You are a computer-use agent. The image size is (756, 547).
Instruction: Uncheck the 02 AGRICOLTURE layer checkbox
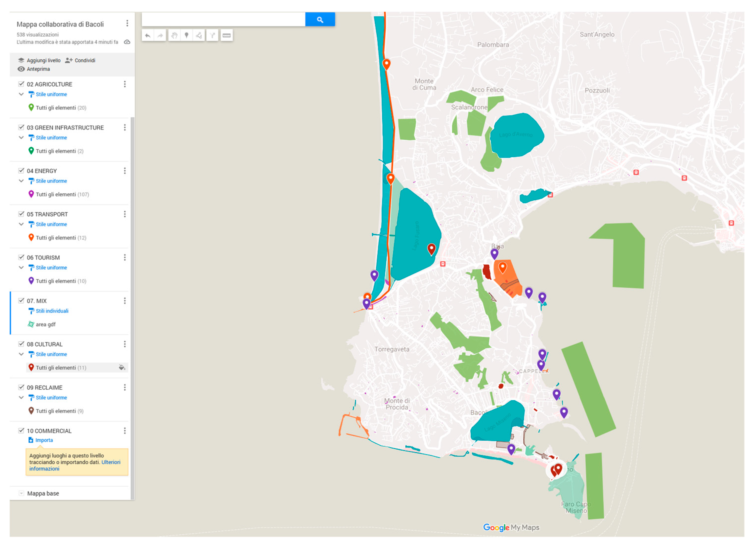coord(21,84)
